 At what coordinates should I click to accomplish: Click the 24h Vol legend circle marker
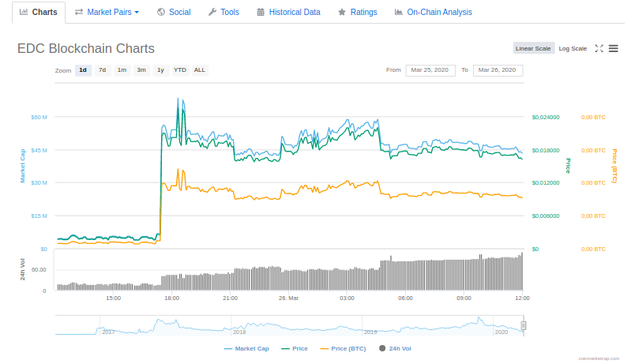tap(382, 348)
